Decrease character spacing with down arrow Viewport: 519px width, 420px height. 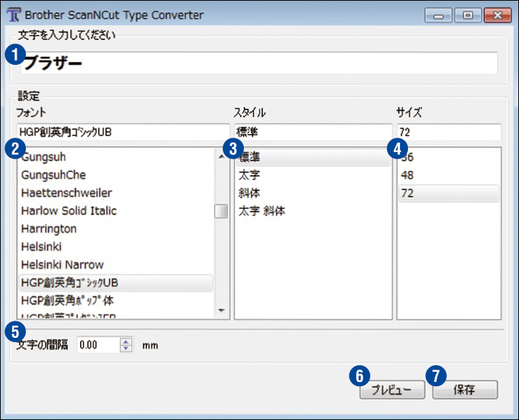pos(125,349)
